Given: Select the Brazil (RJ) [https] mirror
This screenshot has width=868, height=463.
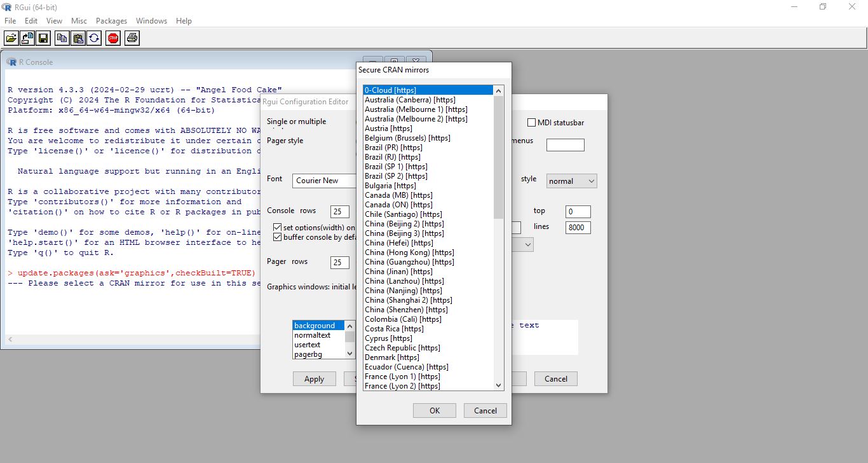Looking at the screenshot, I should tap(428, 157).
